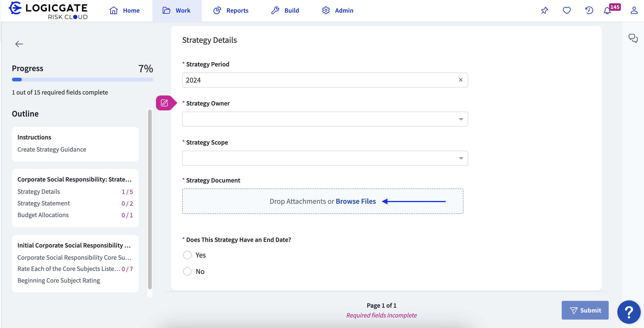Open recent history clock icon

click(x=589, y=11)
